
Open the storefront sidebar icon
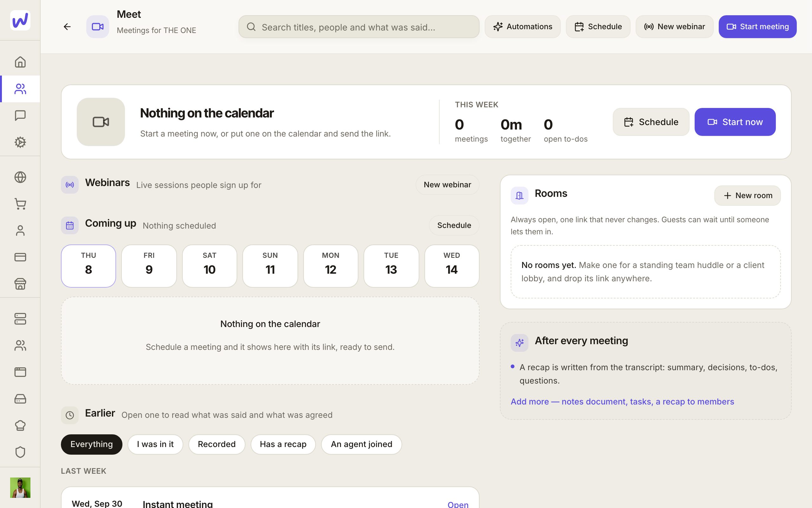tap(20, 284)
